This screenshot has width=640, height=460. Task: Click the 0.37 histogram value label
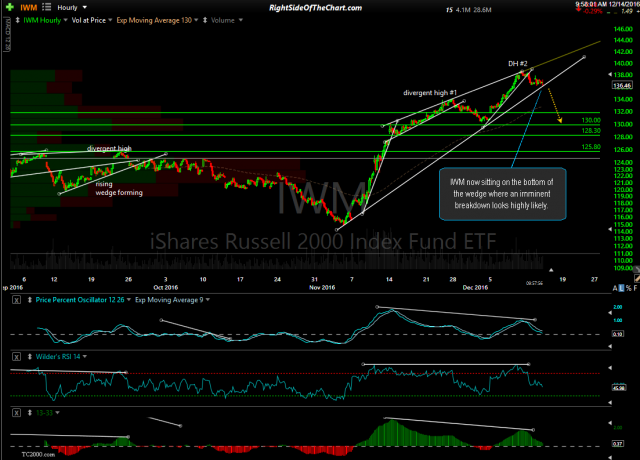tap(618, 444)
